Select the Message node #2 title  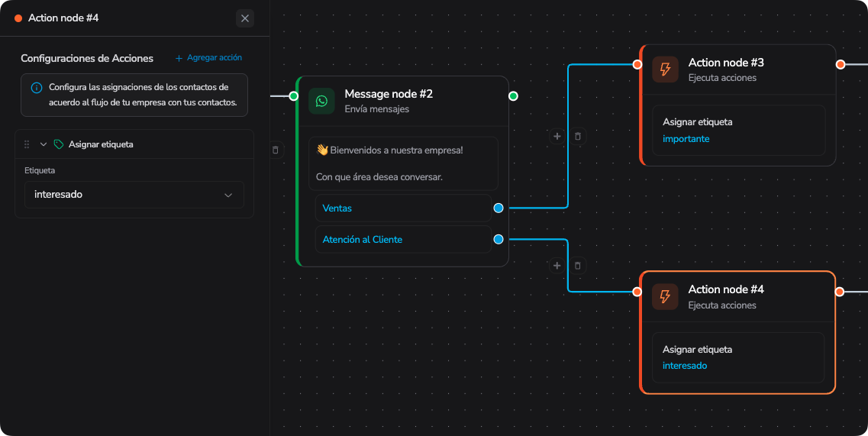(389, 94)
